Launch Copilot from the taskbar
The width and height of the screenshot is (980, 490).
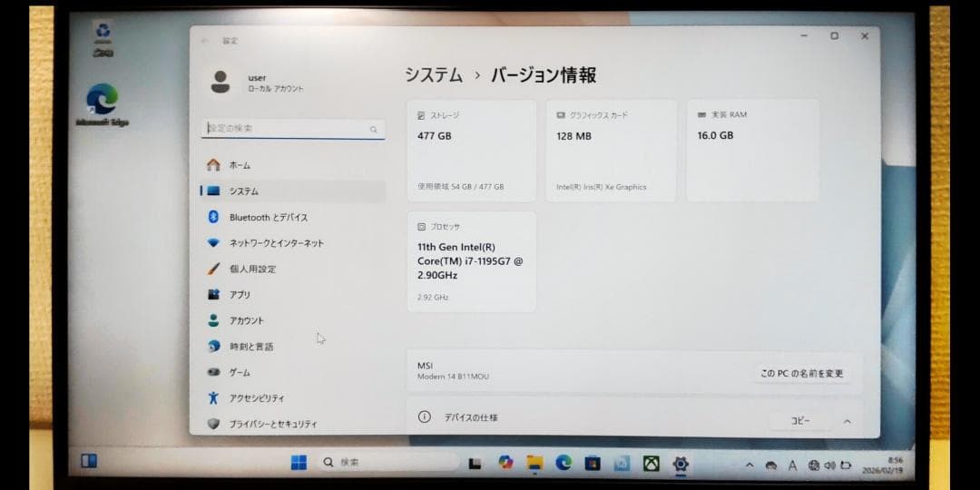(x=505, y=463)
